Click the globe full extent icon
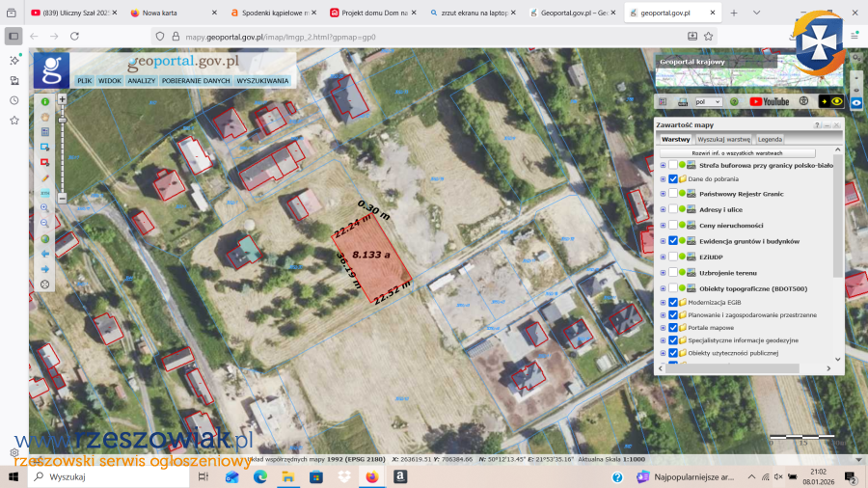The image size is (868, 488). click(44, 238)
